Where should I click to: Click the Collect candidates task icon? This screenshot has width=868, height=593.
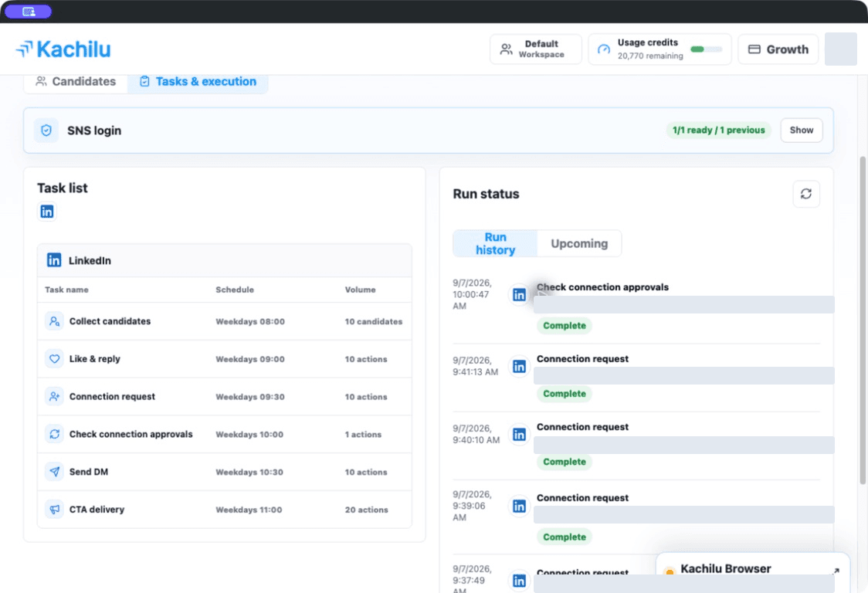point(54,321)
